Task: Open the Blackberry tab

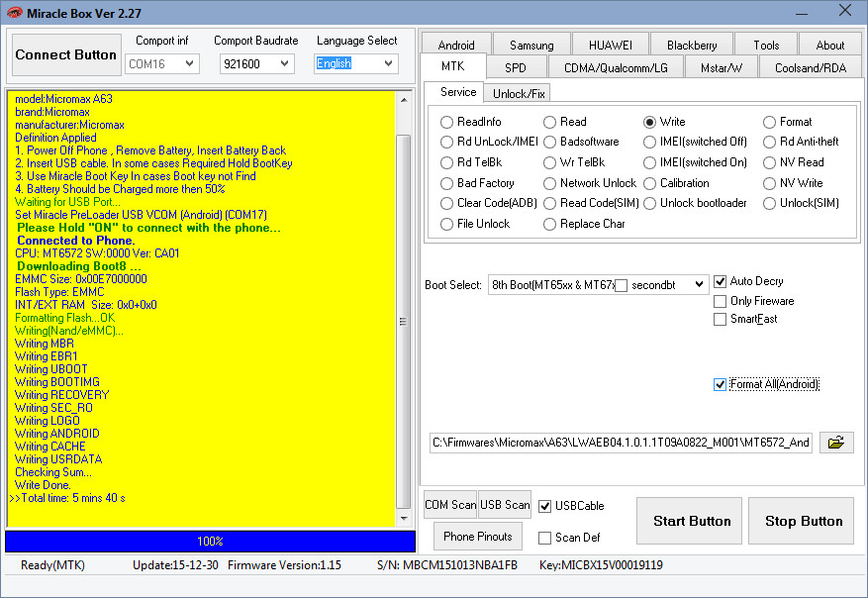Action: pyautogui.click(x=692, y=46)
